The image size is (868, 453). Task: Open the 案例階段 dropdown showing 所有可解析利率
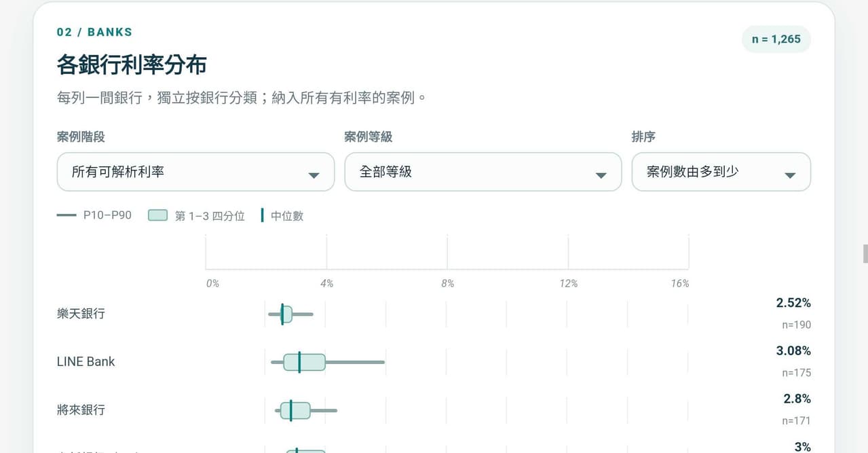point(195,172)
